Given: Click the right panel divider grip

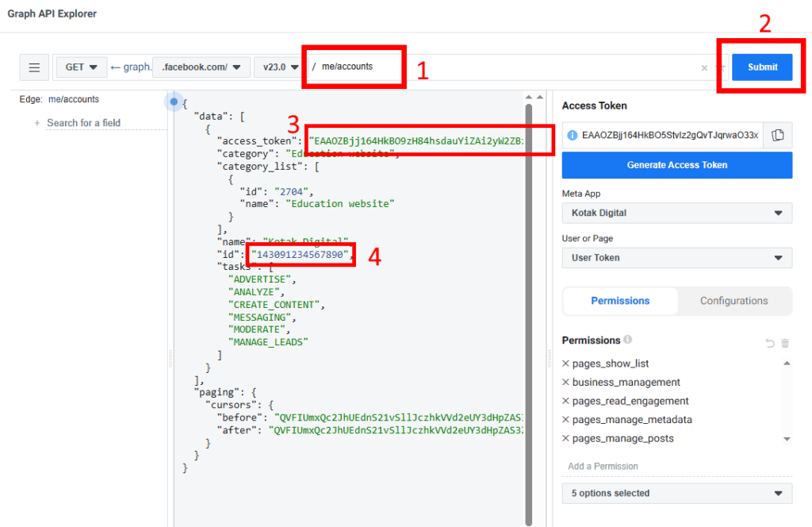Looking at the screenshot, I should coord(550,358).
